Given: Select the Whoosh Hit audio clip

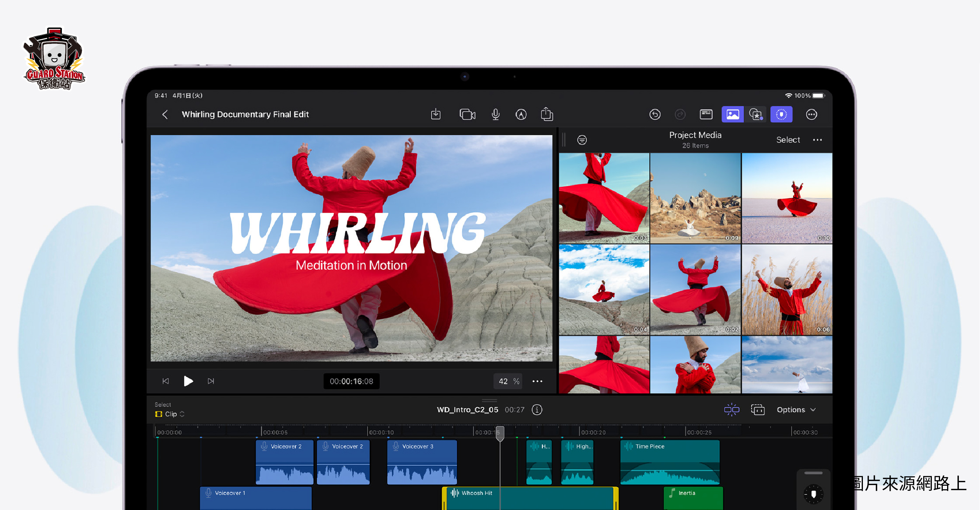Looking at the screenshot, I should [x=530, y=498].
